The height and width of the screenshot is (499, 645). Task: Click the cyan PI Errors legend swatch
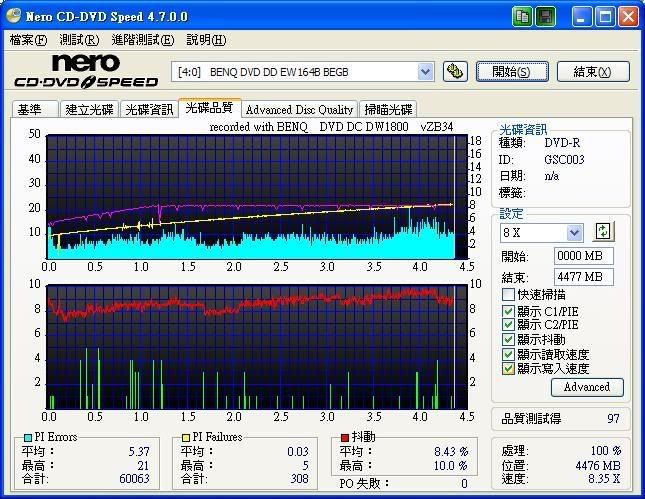28,438
